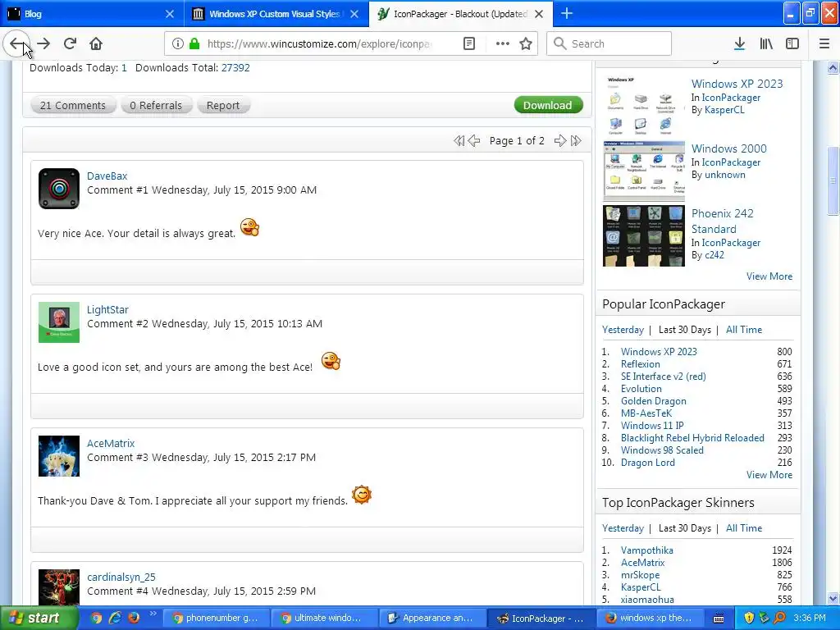
Task: Open AceMatrix's commenter profile link
Action: tap(111, 444)
